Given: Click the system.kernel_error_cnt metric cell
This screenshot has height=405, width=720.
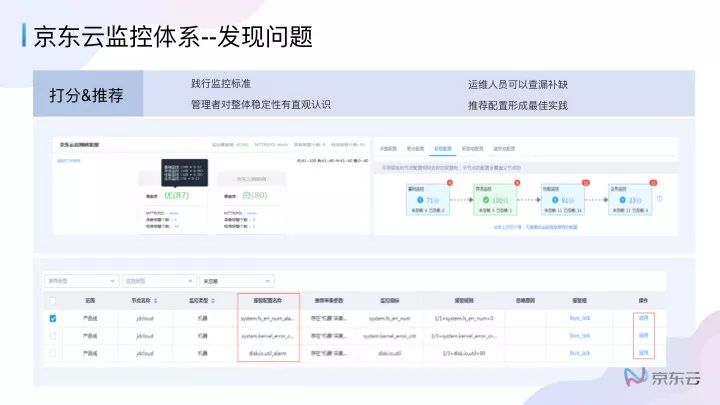Looking at the screenshot, I should pos(389,336).
